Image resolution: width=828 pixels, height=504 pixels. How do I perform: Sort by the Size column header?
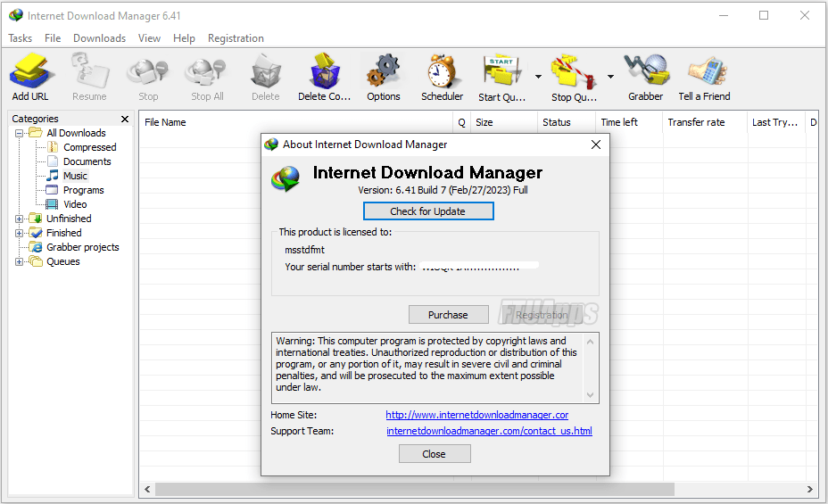[x=503, y=122]
